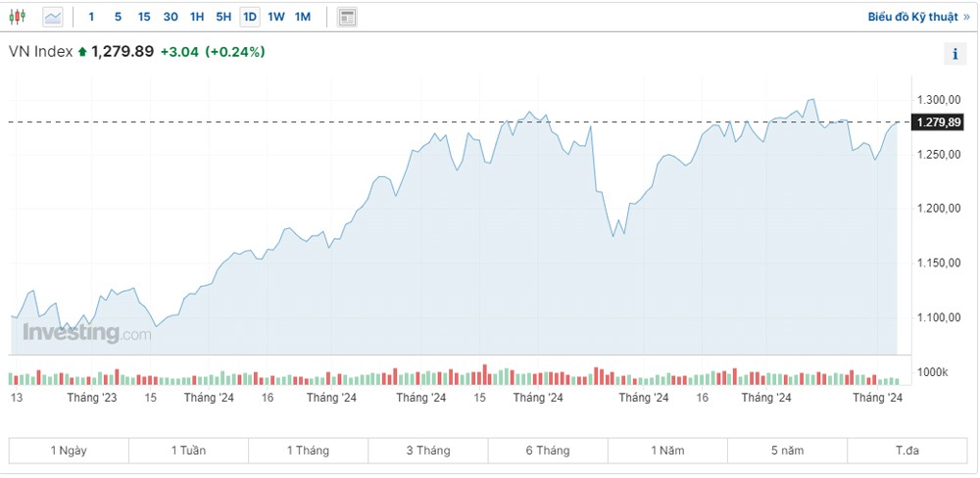
Task: Show the maximum range T.đa
Action: click(x=907, y=451)
